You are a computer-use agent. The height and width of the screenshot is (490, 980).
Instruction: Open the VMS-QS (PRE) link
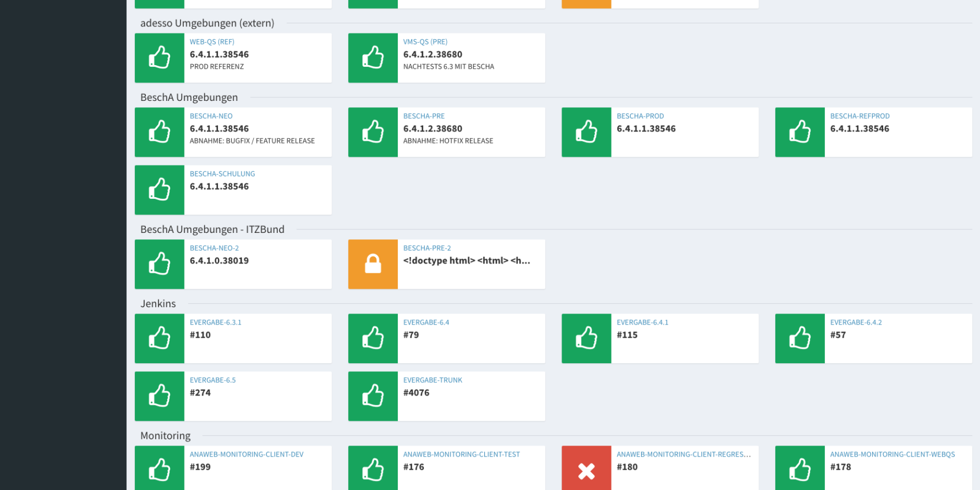(x=425, y=42)
